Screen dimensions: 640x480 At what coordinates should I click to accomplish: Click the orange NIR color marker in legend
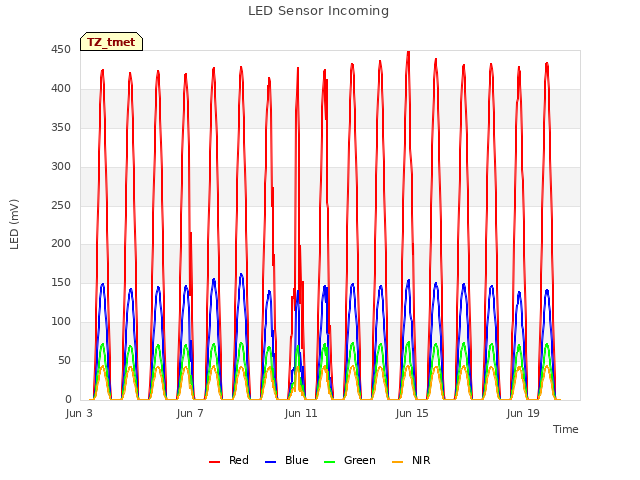tap(398, 462)
